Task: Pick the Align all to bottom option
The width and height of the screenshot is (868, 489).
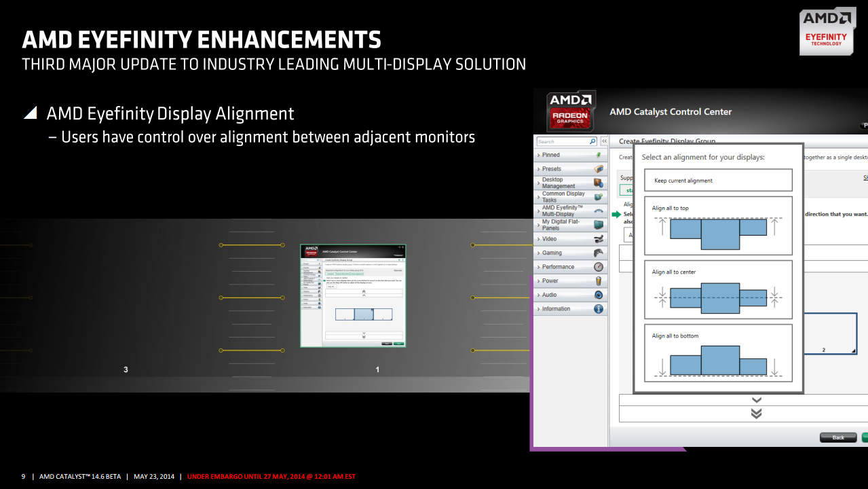Action: pos(718,355)
